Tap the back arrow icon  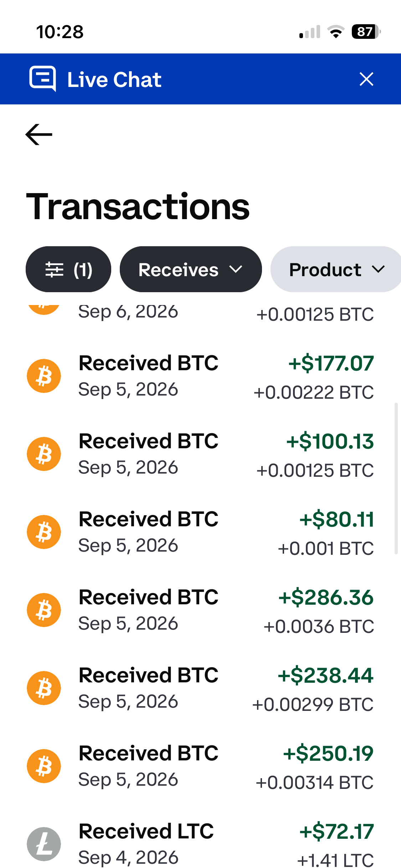(39, 134)
